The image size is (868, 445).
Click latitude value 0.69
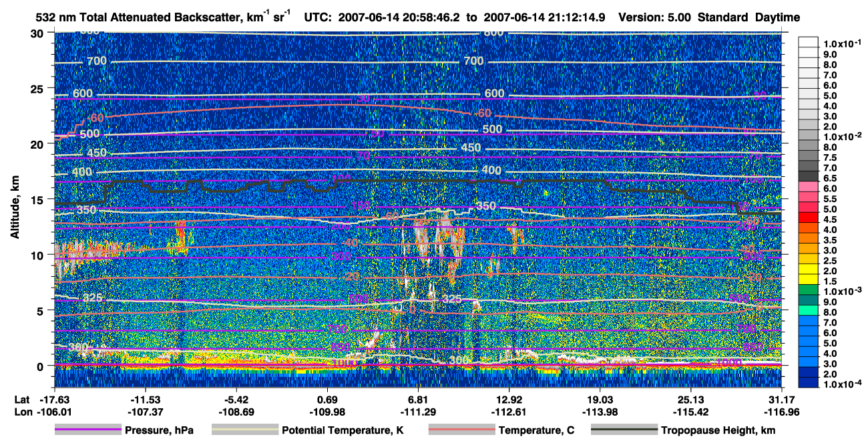tap(329, 399)
